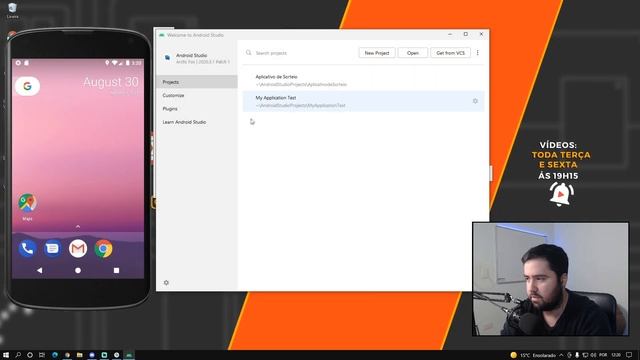Tap the emulator Recents square button
The height and width of the screenshot is (360, 640).
click(116, 270)
